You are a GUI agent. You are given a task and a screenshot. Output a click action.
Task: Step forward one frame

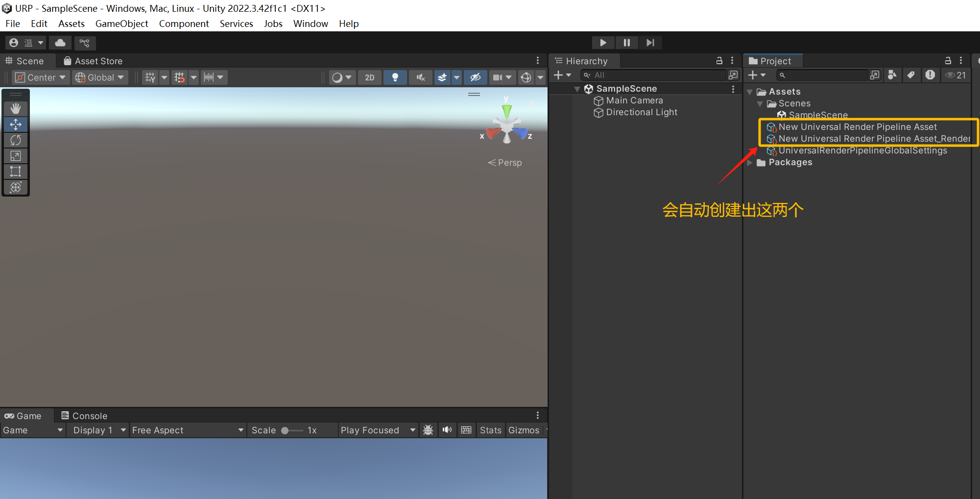coord(650,43)
